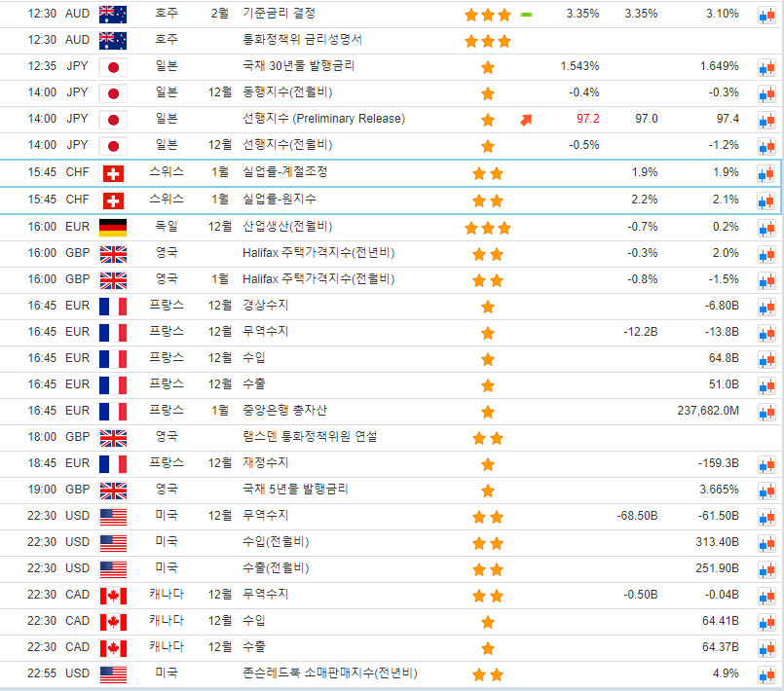Open chart icon for 기준금리 결정 row

[765, 16]
